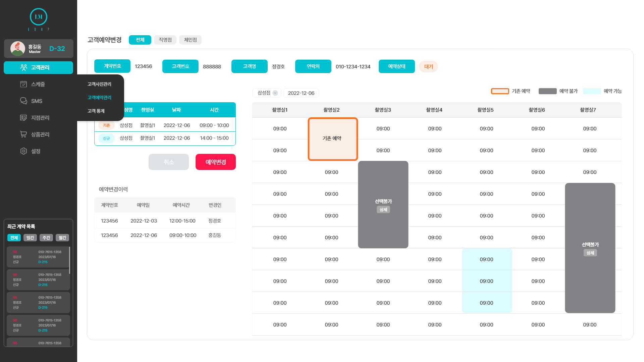This screenshot has width=644, height=362.
Task: Open the 설정 sidebar menu
Action: (38, 151)
